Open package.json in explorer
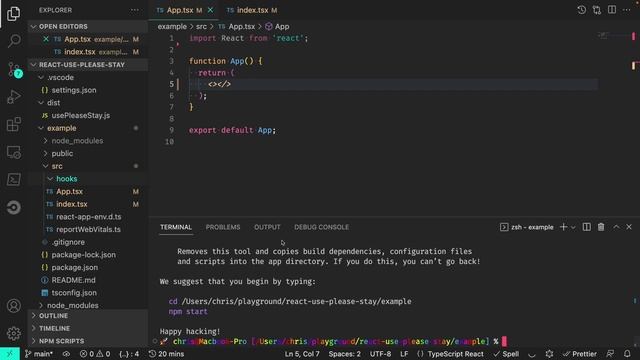 88,267
